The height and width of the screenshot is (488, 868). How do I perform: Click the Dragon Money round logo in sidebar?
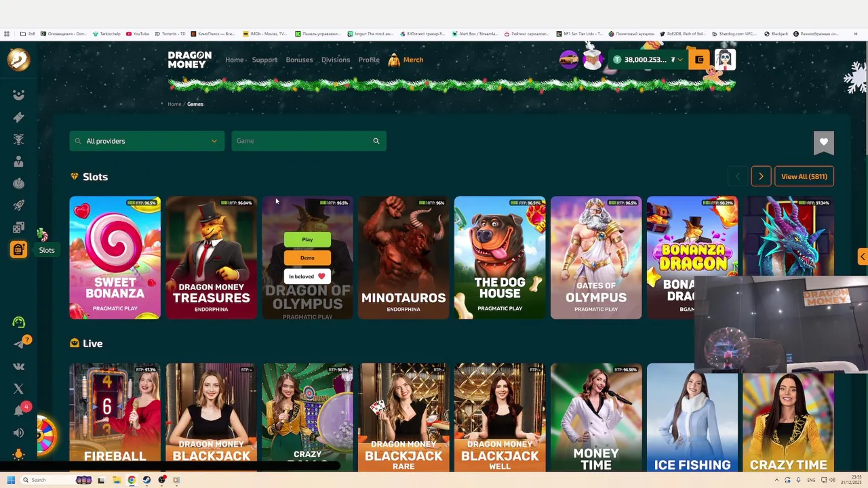coord(18,60)
